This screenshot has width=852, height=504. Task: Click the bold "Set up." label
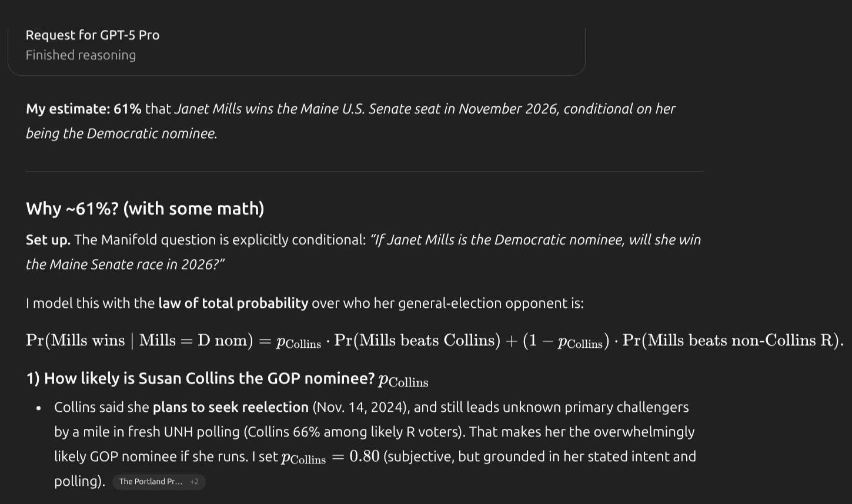coord(48,240)
